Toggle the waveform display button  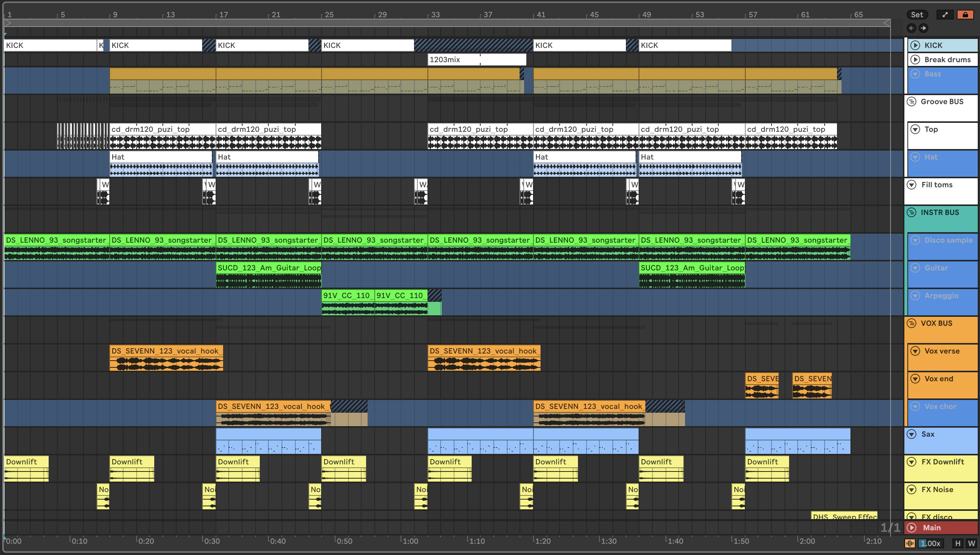coord(910,543)
